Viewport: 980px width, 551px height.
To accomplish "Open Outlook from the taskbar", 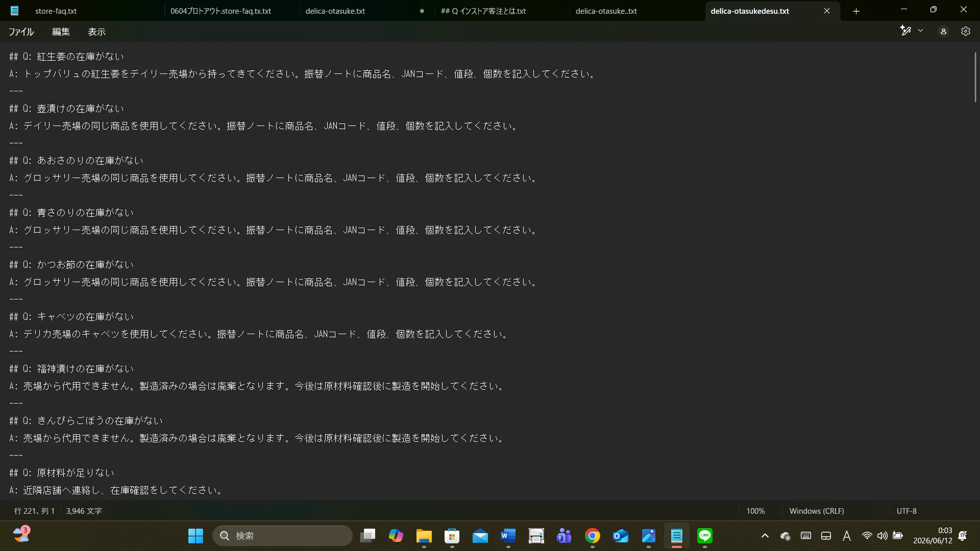I will (x=620, y=536).
